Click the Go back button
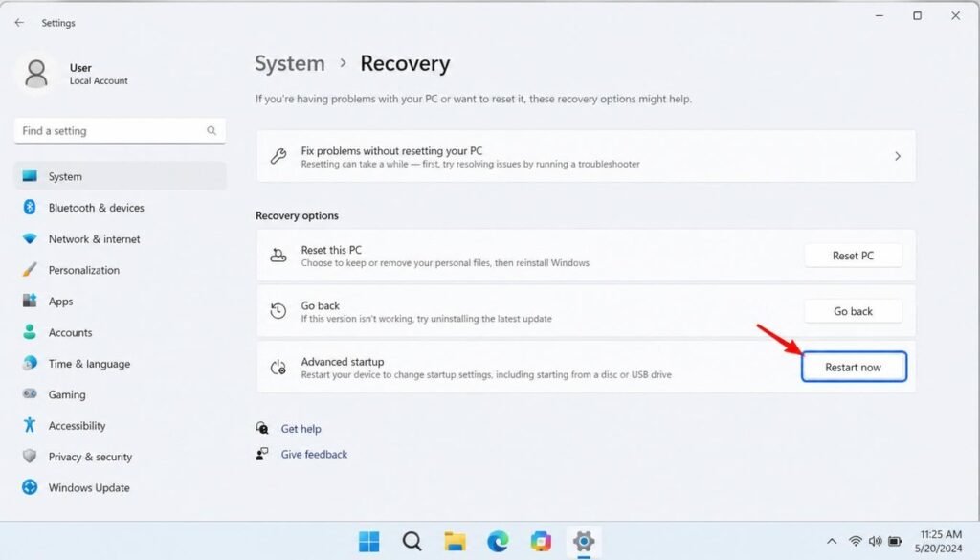Image resolution: width=980 pixels, height=560 pixels. (x=853, y=311)
